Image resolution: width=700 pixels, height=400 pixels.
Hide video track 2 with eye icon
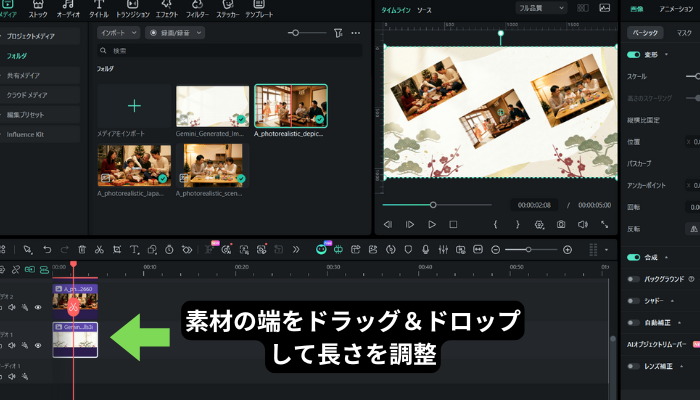[x=38, y=307]
